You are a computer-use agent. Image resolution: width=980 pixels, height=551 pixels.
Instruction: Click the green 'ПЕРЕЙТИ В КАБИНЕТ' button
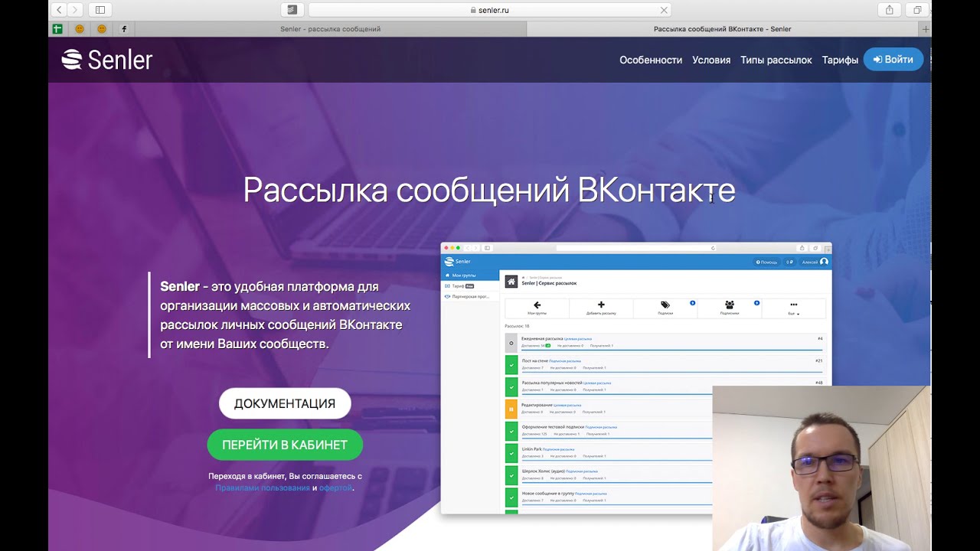(x=285, y=445)
